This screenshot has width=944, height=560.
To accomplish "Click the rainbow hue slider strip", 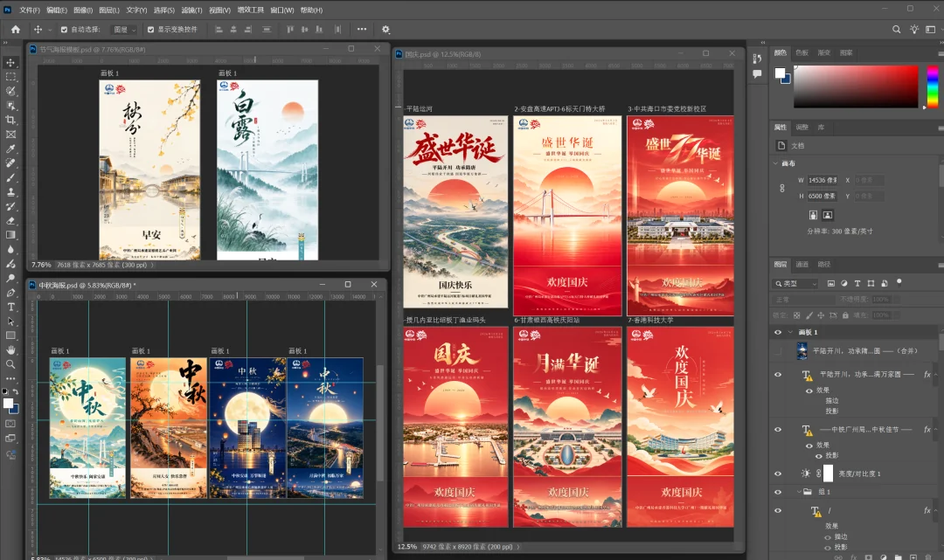I will (x=932, y=86).
